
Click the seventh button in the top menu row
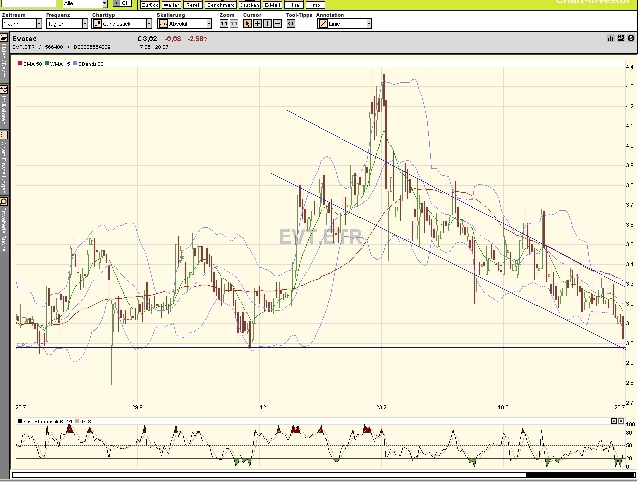click(294, 5)
